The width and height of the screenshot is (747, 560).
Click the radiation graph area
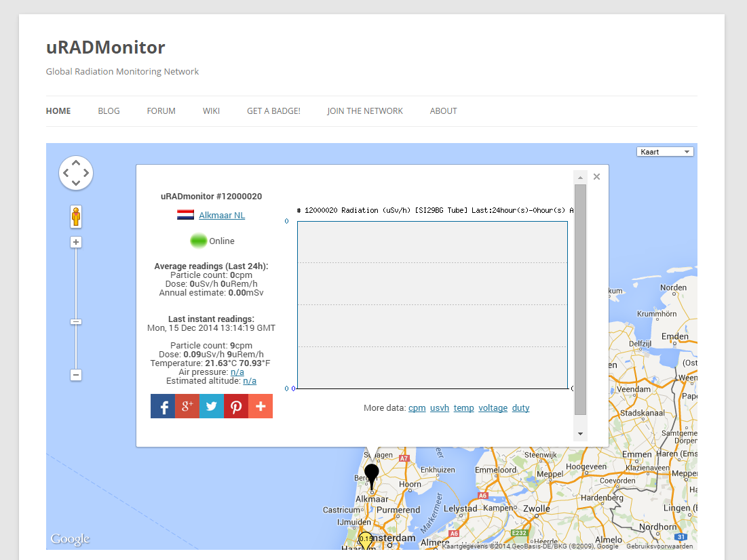[x=433, y=305]
